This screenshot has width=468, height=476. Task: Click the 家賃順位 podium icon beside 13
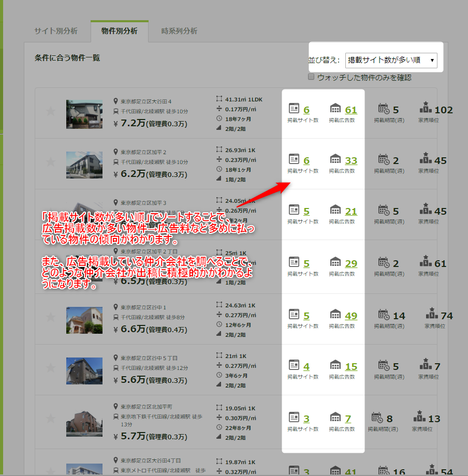pyautogui.click(x=419, y=416)
